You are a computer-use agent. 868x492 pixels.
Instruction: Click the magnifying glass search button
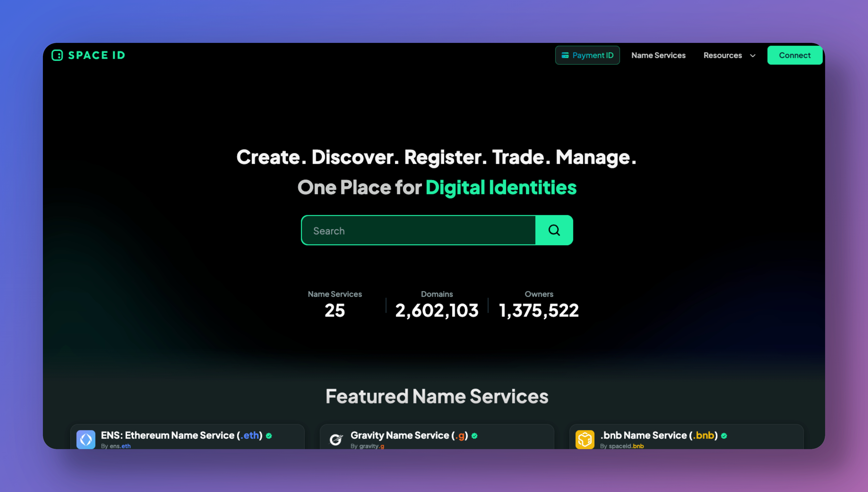click(554, 230)
